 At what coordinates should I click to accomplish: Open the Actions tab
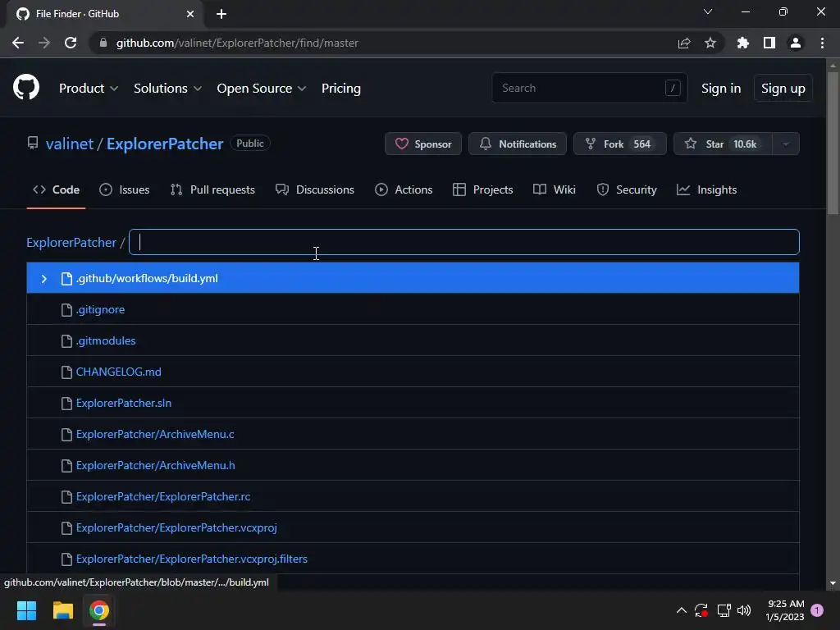[x=404, y=189]
